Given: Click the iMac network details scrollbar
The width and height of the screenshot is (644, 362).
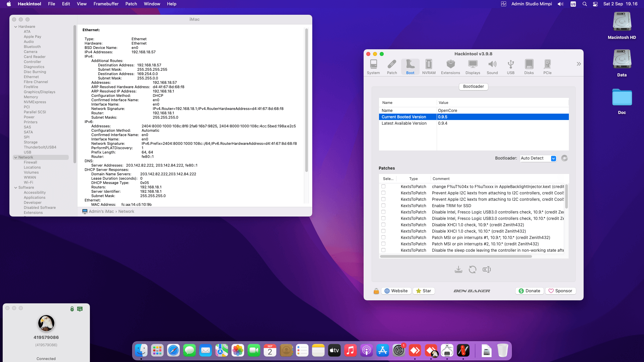Looking at the screenshot, I should point(306,100).
